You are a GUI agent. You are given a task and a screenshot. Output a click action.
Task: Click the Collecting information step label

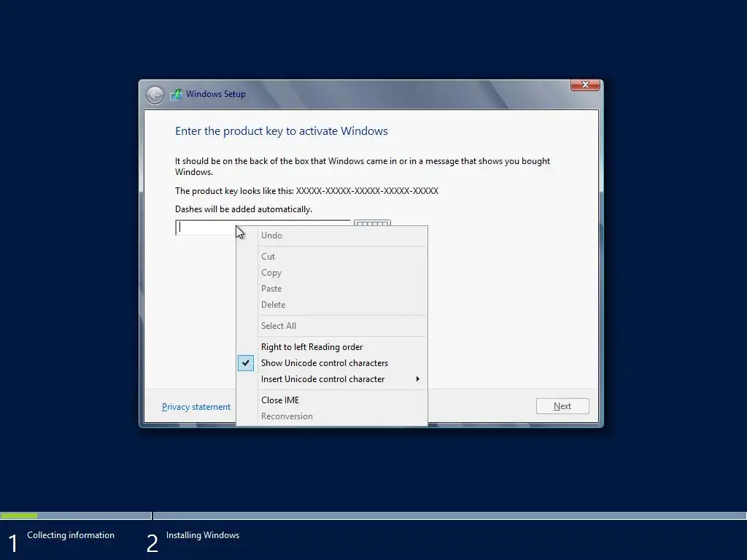71,535
